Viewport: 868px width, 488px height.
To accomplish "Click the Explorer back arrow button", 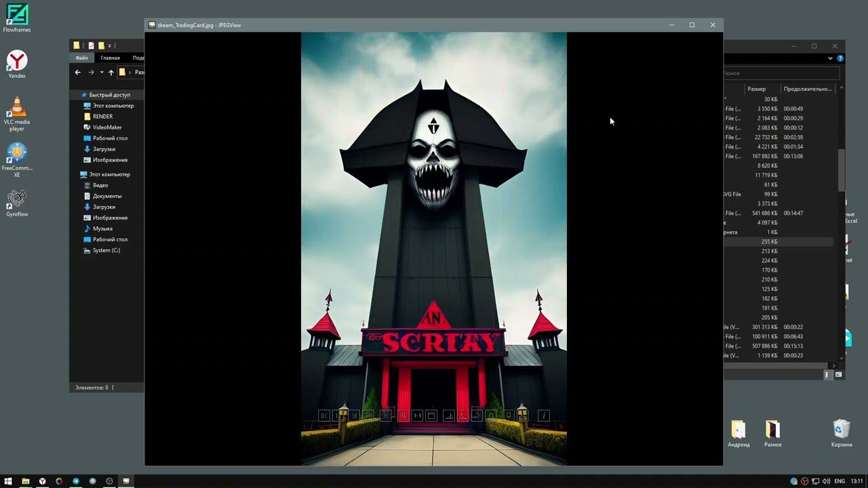I will [x=78, y=73].
